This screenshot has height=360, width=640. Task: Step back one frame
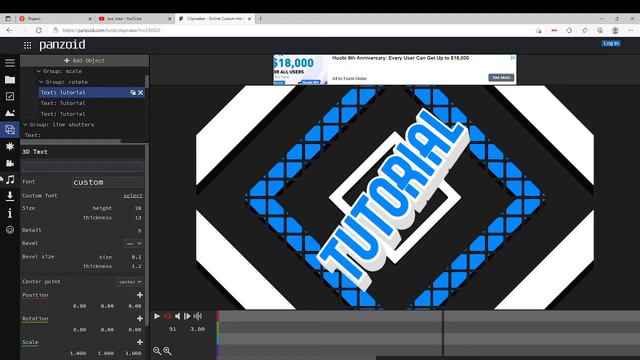tap(178, 316)
